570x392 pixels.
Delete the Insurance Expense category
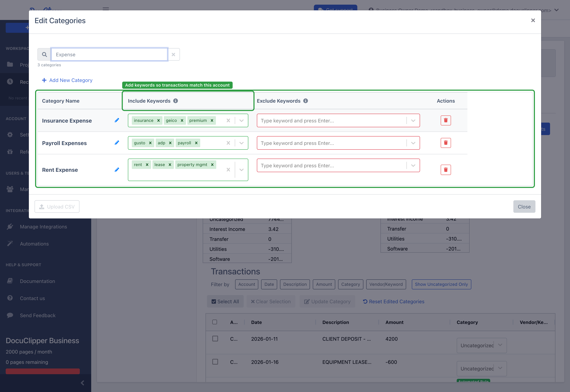(445, 120)
